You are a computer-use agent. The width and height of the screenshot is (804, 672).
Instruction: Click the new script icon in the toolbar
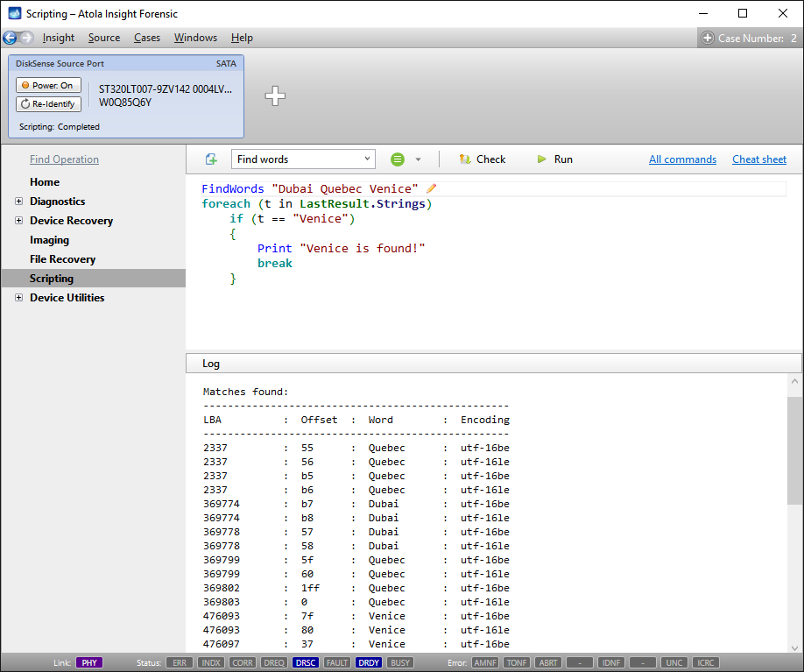(211, 159)
